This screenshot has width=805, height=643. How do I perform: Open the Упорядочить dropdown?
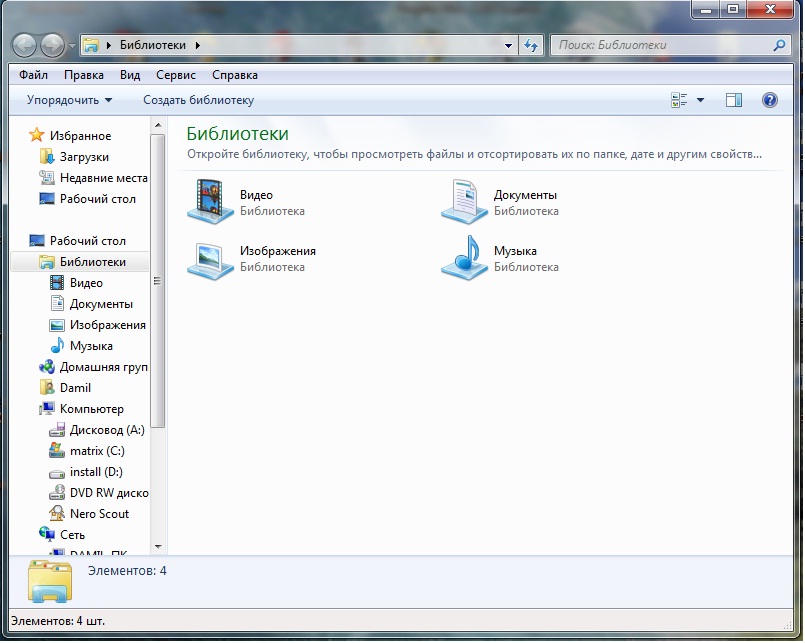[69, 100]
